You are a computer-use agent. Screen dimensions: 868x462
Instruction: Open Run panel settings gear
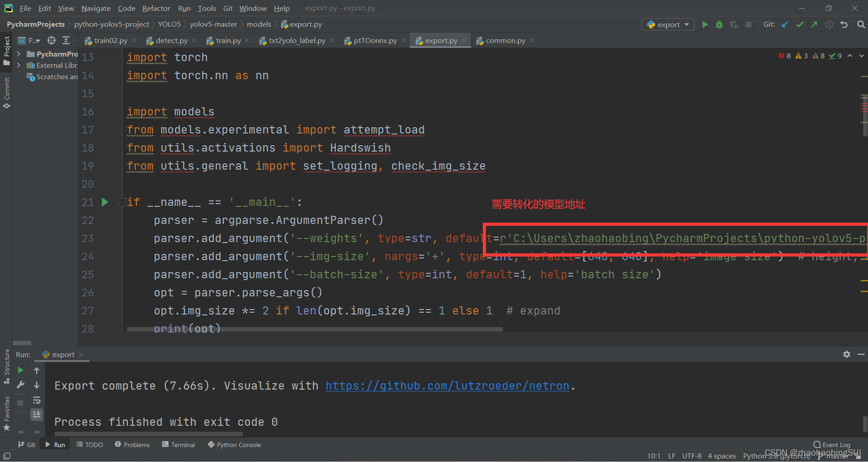pyautogui.click(x=846, y=354)
